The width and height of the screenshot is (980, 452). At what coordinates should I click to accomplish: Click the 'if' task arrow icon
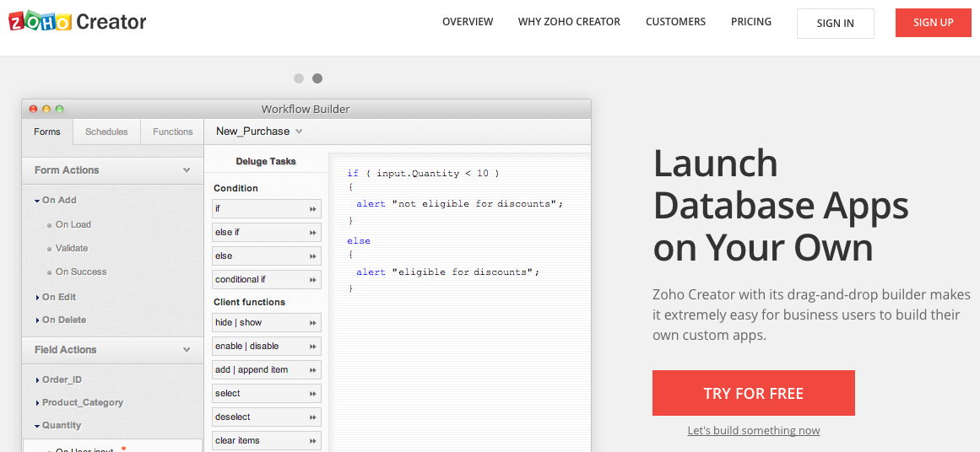[312, 209]
